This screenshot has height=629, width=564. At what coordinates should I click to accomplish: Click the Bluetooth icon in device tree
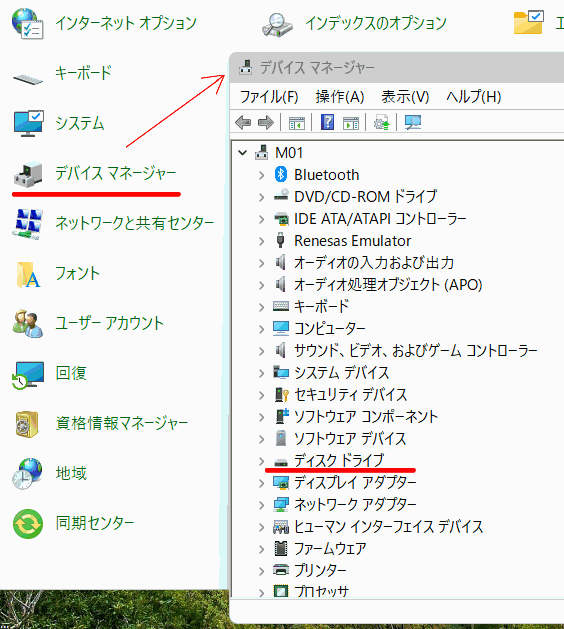click(281, 174)
